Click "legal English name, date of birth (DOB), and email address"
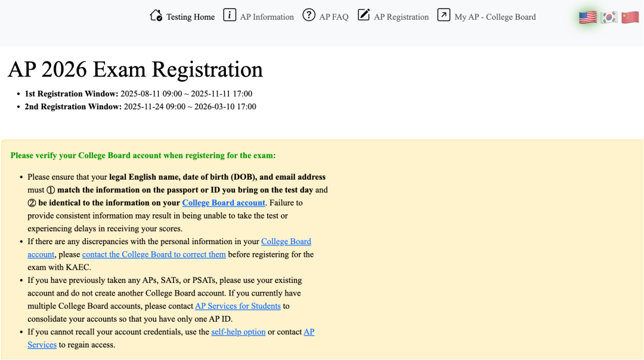Viewport: 644px width, 360px height. pyautogui.click(x=217, y=177)
